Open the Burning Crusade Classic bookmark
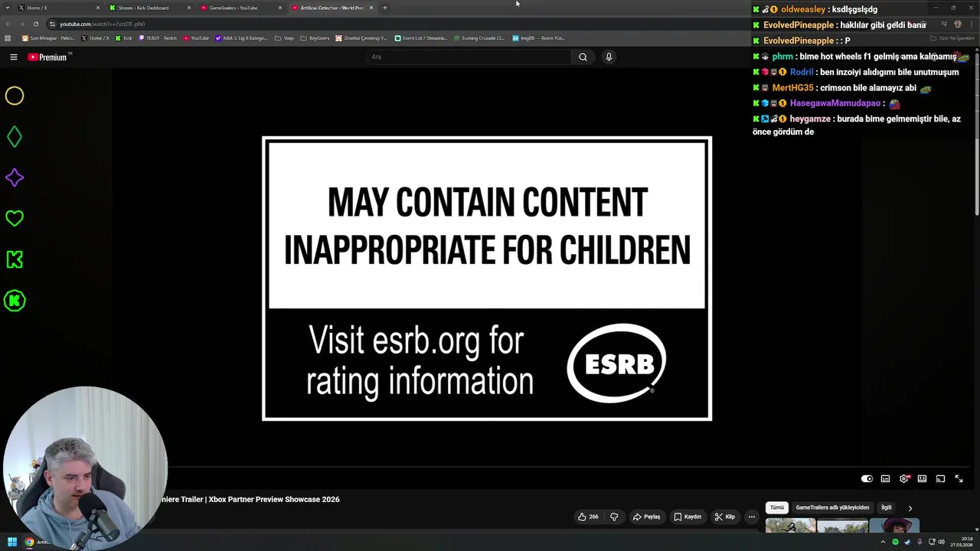 (479, 37)
